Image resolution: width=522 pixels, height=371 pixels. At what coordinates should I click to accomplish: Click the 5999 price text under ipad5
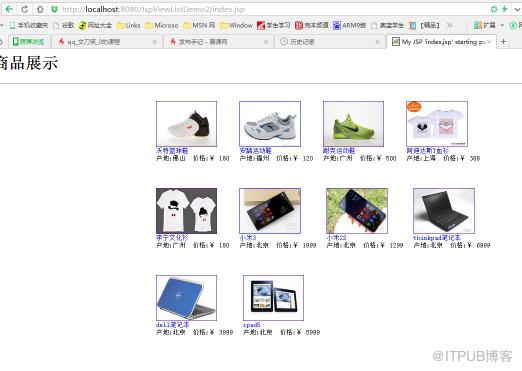(313, 332)
